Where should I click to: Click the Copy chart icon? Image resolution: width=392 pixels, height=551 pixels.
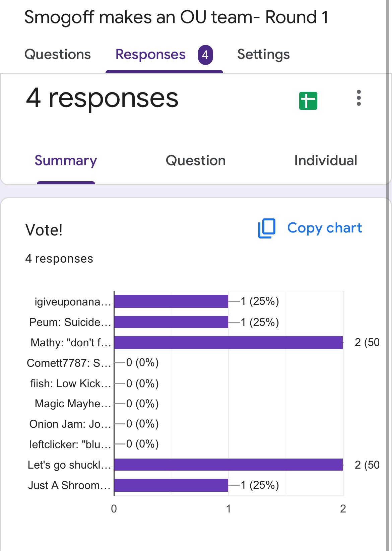click(x=267, y=228)
